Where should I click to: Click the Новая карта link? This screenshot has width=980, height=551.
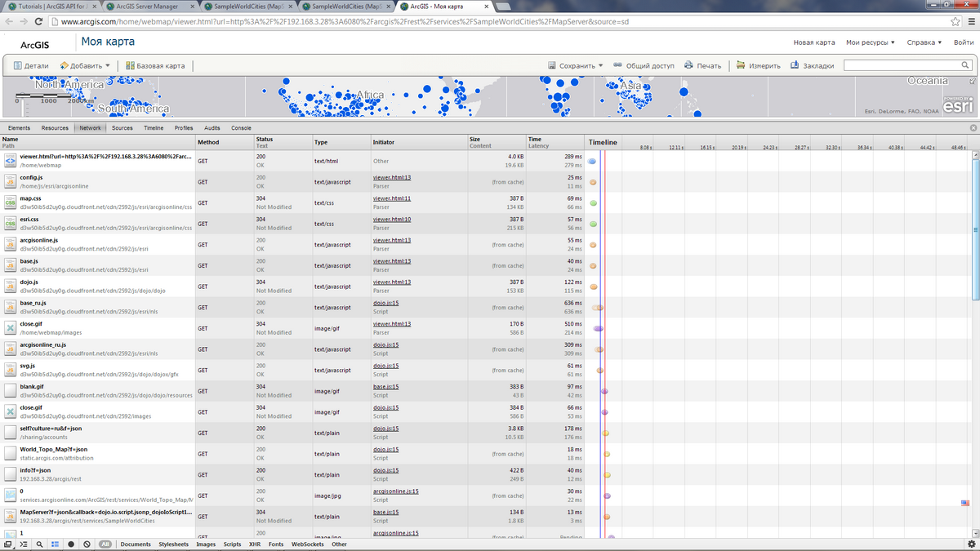(814, 42)
